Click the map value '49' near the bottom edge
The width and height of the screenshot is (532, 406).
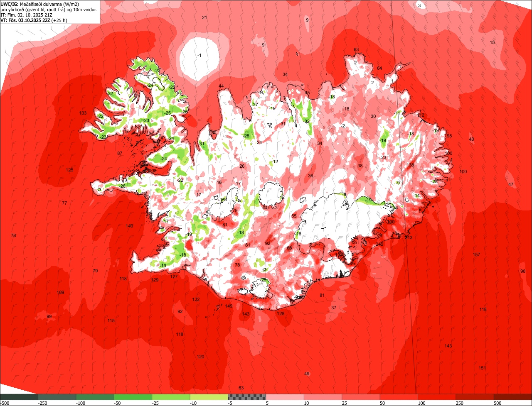307,374
